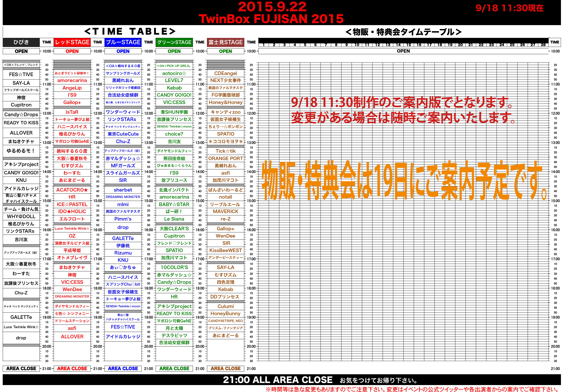Click '北風インパクト' slot
Viewport: 567px width, 392px height.
tap(174, 190)
